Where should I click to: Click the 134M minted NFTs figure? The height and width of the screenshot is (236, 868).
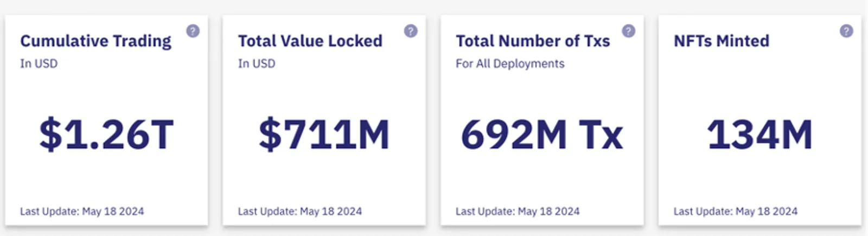tap(759, 135)
